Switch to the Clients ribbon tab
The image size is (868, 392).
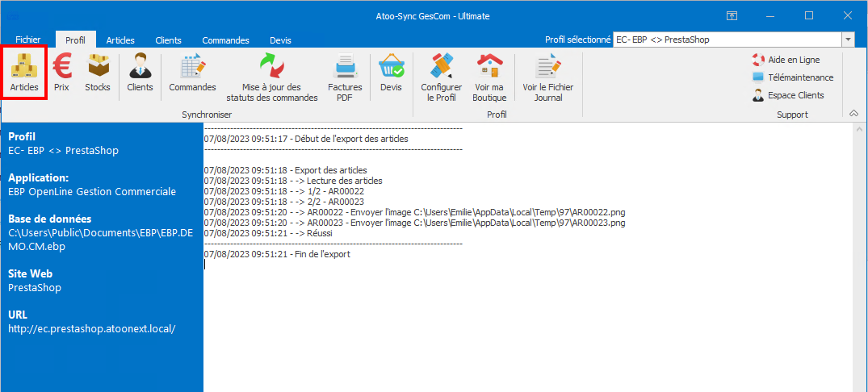(168, 40)
